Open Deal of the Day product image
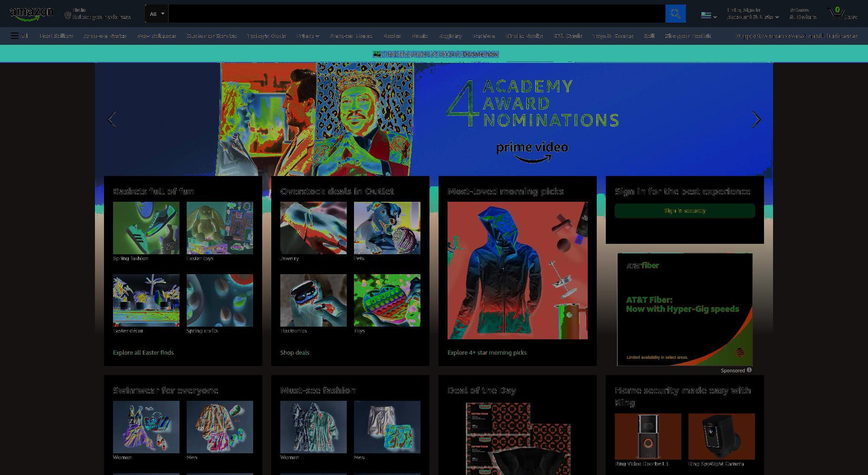Image resolution: width=868 pixels, height=475 pixels. [518, 438]
